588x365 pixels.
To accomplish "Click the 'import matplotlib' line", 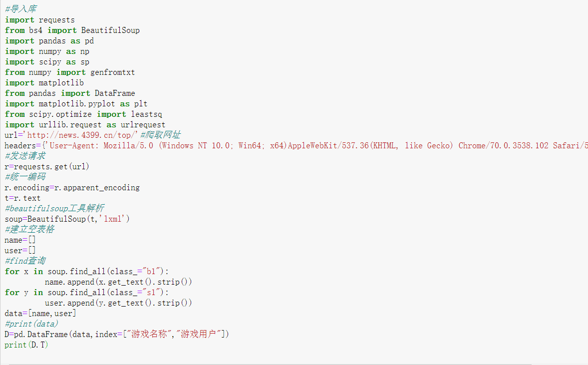I will pos(44,83).
